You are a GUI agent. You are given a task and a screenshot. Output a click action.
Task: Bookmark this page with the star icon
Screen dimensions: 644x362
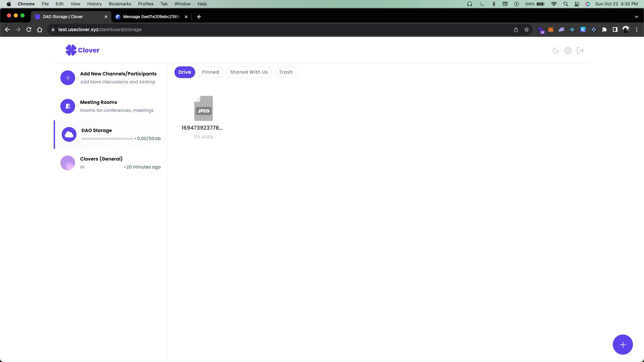(x=527, y=29)
